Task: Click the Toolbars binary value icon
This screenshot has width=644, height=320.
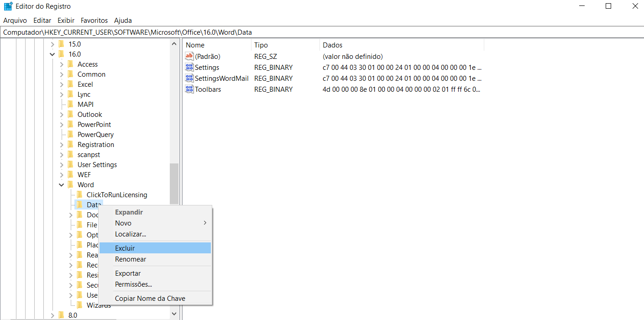Action: 189,89
